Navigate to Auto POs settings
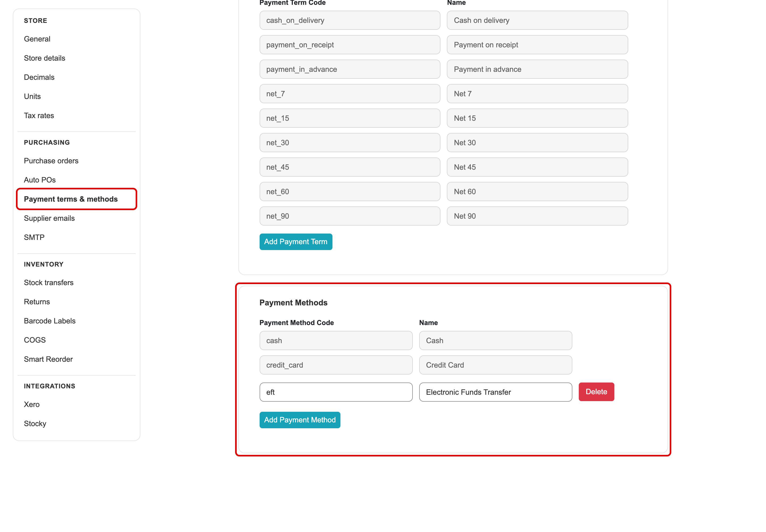The width and height of the screenshot is (766, 532). point(40,180)
